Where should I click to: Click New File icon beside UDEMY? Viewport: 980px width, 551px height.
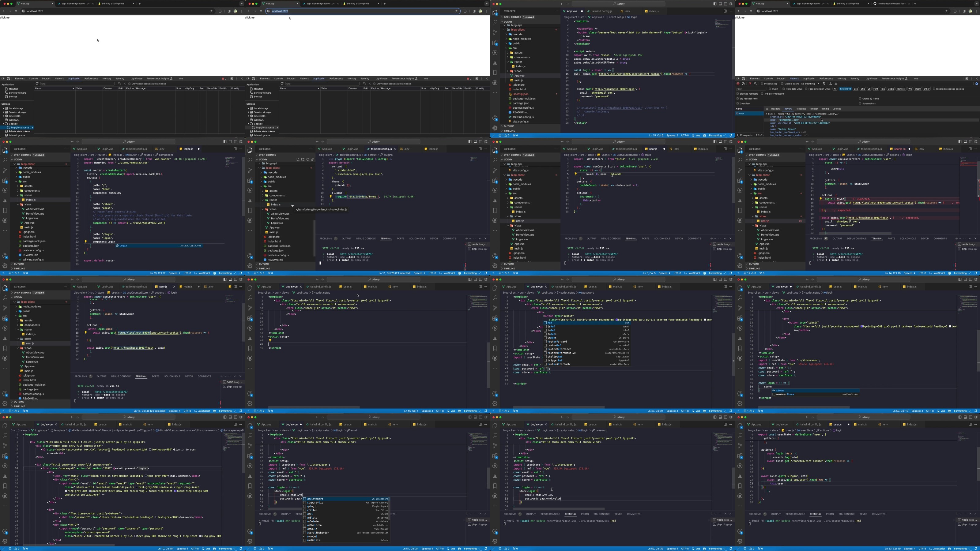point(298,160)
